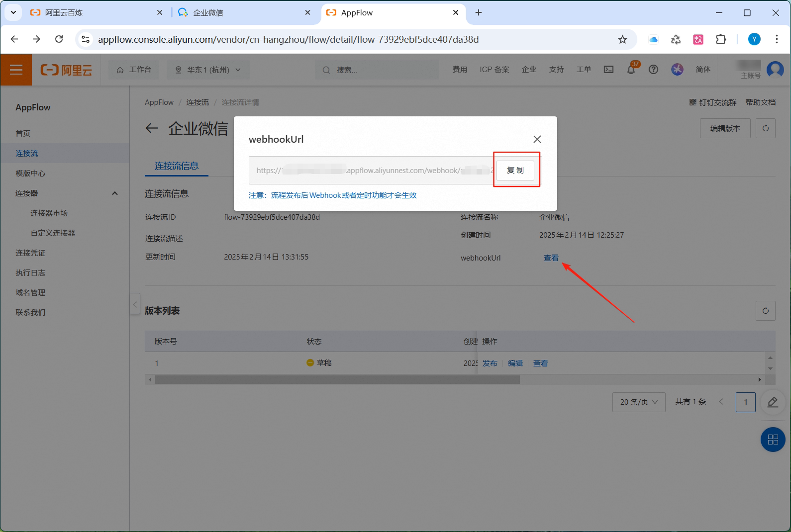Open 工作台 workbench button
791x532 pixels.
134,70
